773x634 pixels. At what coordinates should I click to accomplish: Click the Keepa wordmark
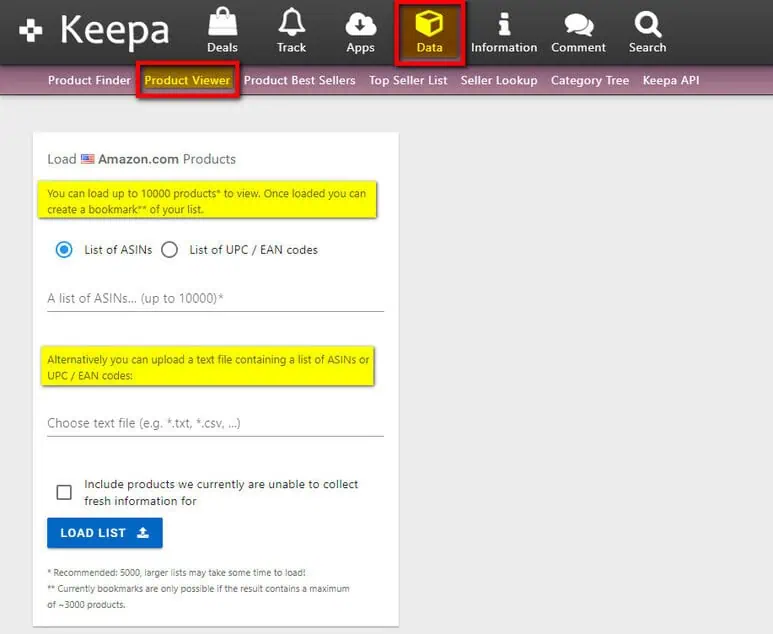pyautogui.click(x=114, y=31)
